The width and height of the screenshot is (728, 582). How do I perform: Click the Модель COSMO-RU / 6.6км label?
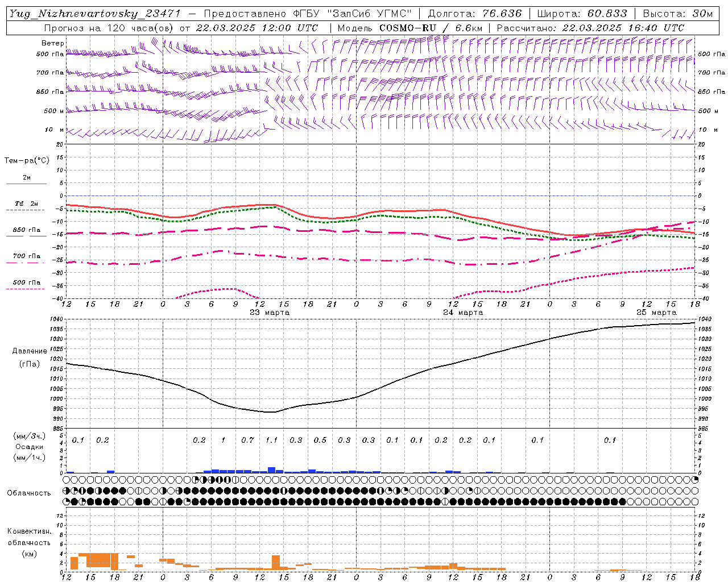[410, 28]
